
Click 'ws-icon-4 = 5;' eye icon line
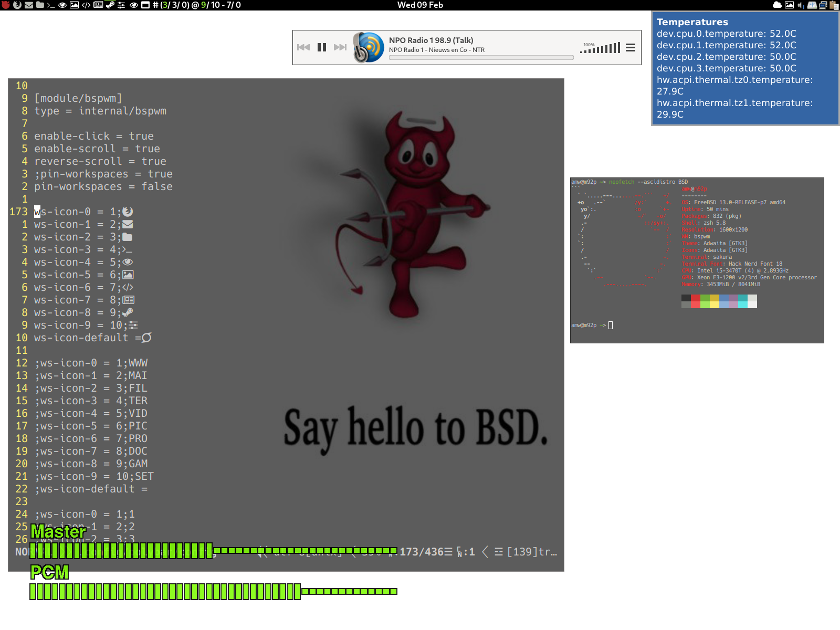pos(83,262)
